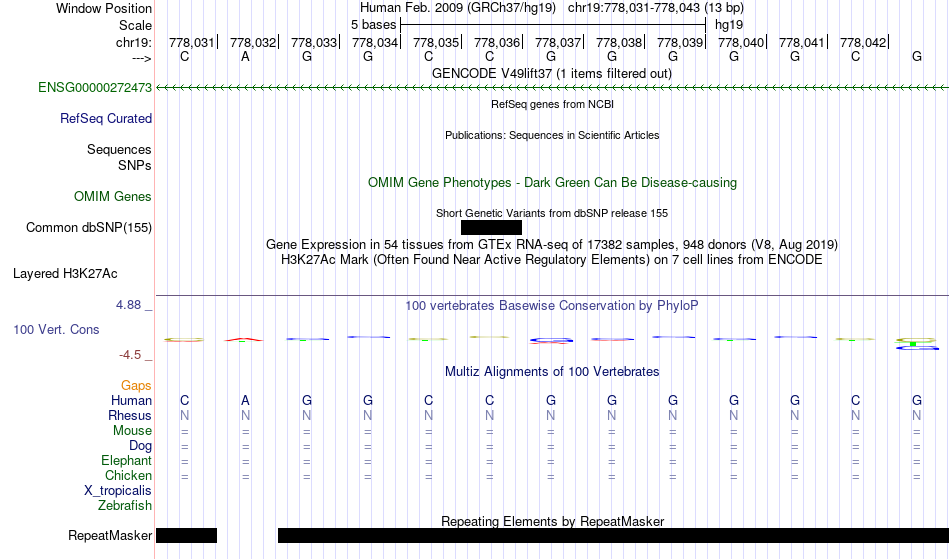The height and width of the screenshot is (559, 950).
Task: Click the RepeatMasker track label
Action: tap(110, 535)
